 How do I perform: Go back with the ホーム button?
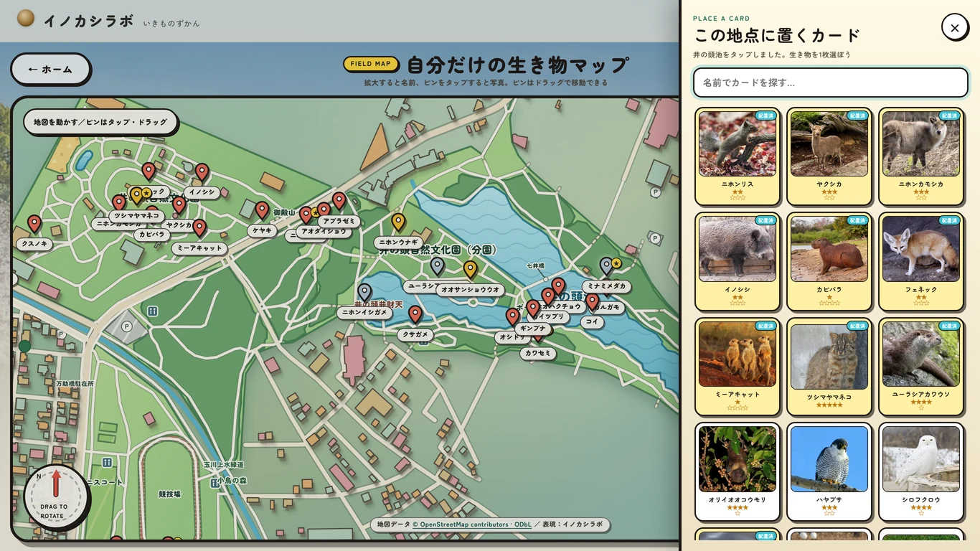coord(51,70)
